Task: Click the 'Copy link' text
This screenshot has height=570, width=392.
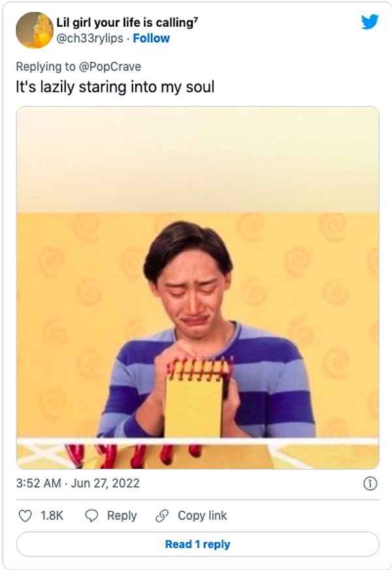Action: (203, 516)
